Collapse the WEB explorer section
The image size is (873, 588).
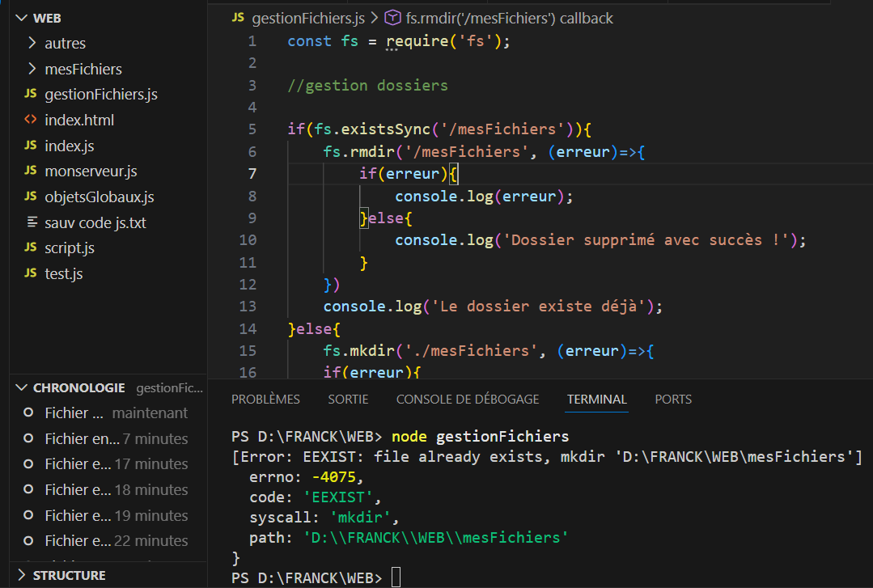(x=19, y=18)
